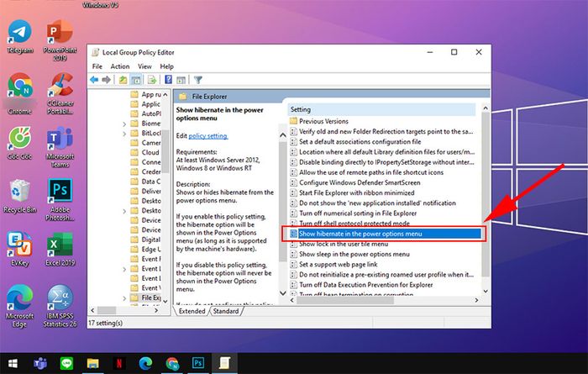This screenshot has width=588, height=374.
Task: Open File Explorer from the taskbar
Action: tap(92, 363)
